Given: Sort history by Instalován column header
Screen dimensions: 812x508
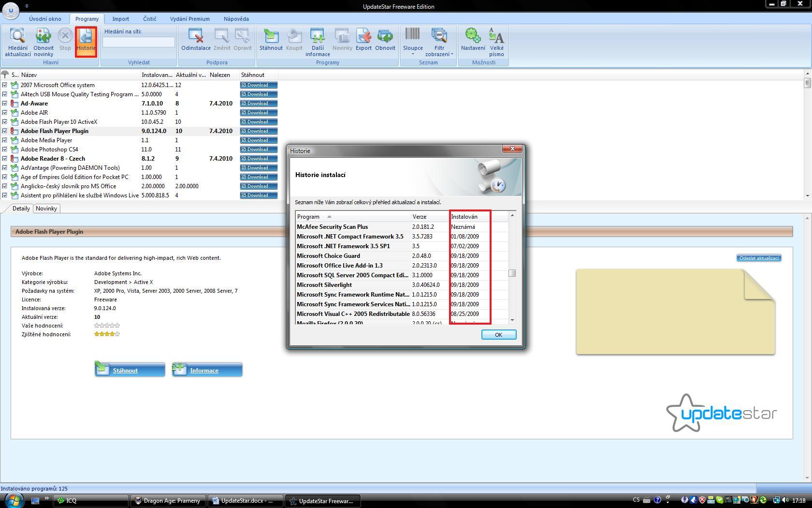Looking at the screenshot, I should point(478,217).
